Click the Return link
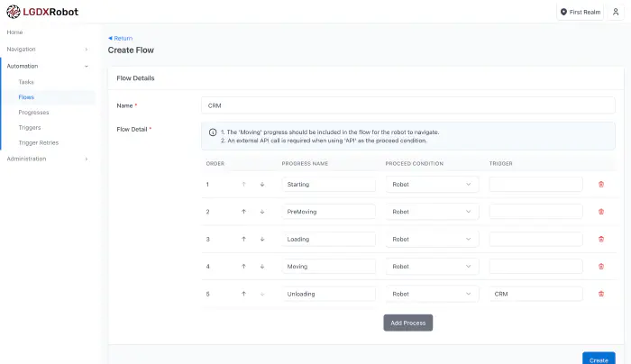 pyautogui.click(x=121, y=38)
